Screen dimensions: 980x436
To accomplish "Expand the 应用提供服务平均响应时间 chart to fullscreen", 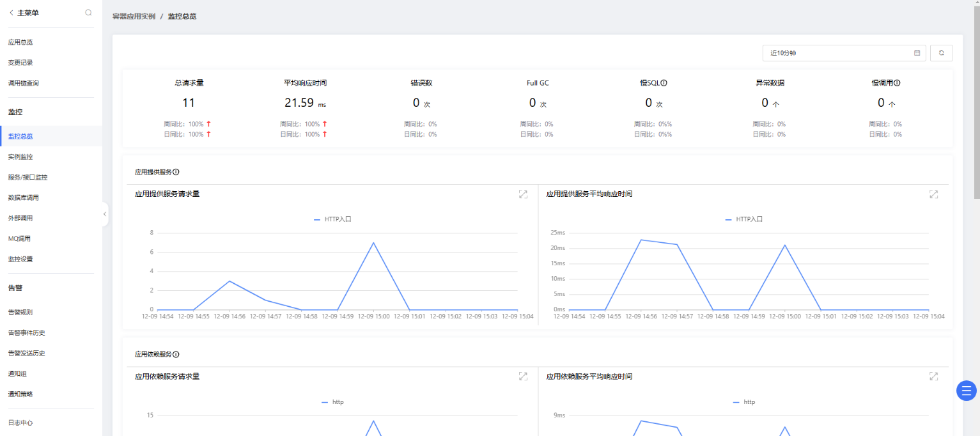I will (933, 194).
